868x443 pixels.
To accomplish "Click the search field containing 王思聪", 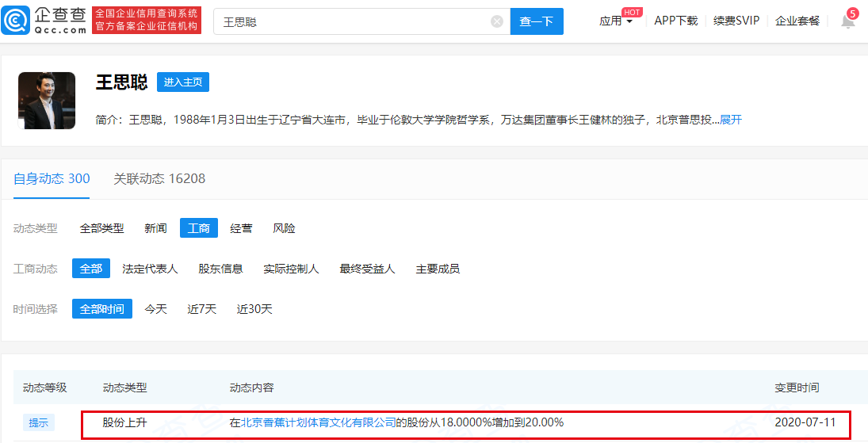I will coord(362,21).
